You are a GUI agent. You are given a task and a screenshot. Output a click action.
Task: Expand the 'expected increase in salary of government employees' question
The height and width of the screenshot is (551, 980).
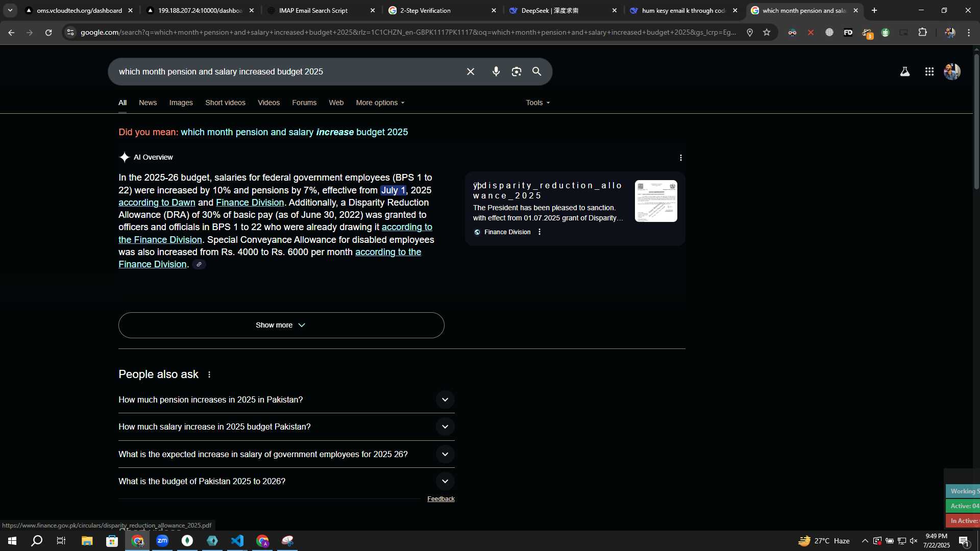286,454
